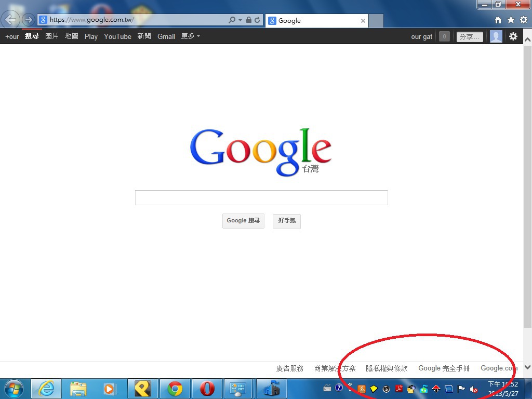The width and height of the screenshot is (532, 399).
Task: Open the Google 完全手冊 footer link
Action: click(x=444, y=368)
